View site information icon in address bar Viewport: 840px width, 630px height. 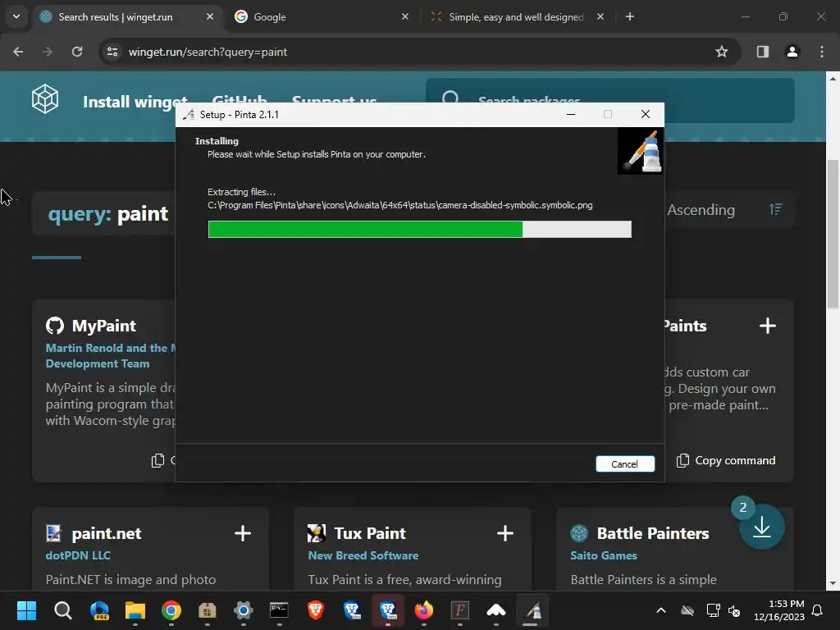112,52
